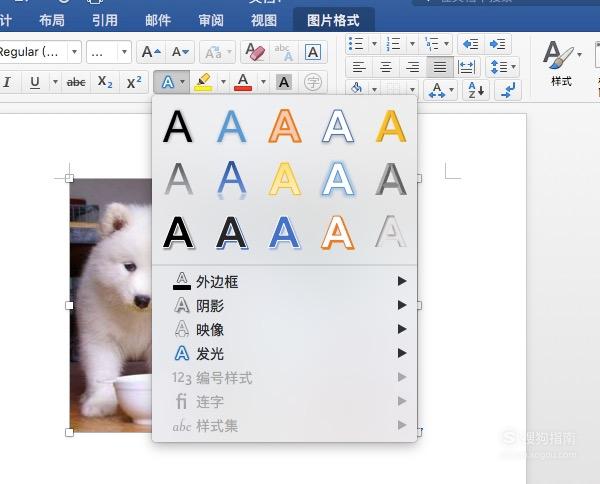Open the bullets dropdown arrow
The width and height of the screenshot is (600, 484).
[x=375, y=44]
